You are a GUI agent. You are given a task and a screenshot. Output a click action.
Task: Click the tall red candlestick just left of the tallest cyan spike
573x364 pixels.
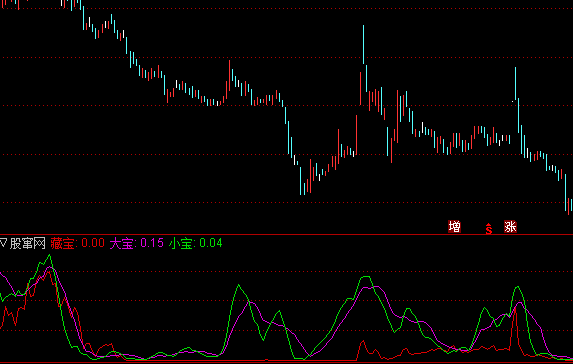[360, 88]
